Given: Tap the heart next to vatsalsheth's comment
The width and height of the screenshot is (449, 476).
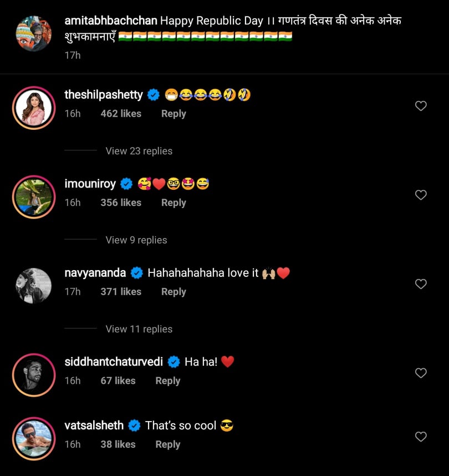Looking at the screenshot, I should [x=421, y=437].
